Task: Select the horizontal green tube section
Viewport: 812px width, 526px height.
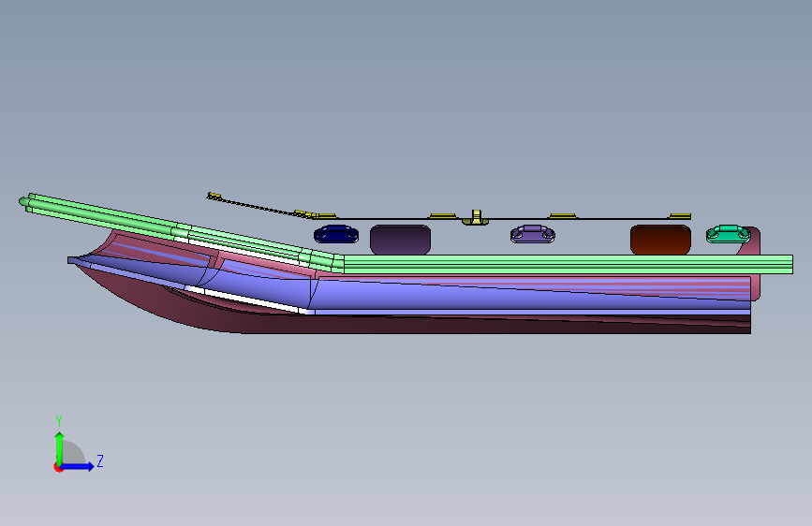Action: 568,264
